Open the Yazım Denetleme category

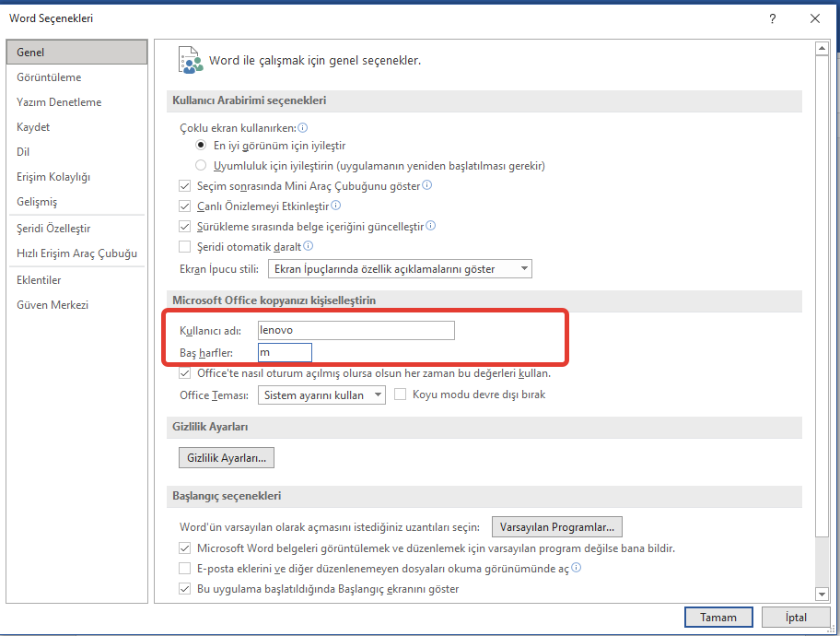pos(59,102)
